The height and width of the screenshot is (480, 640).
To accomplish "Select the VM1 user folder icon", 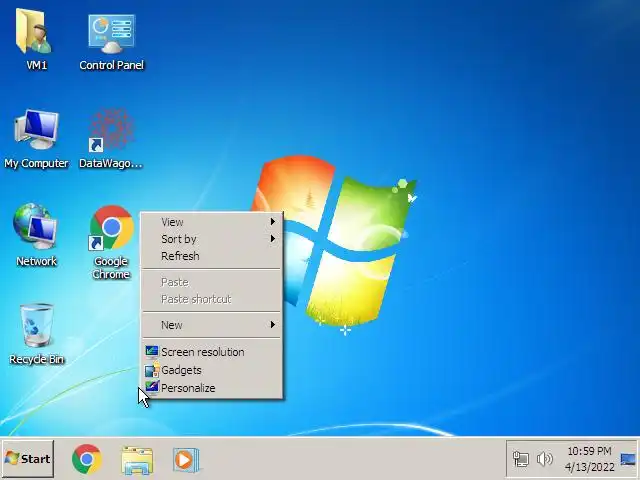I will tap(34, 31).
